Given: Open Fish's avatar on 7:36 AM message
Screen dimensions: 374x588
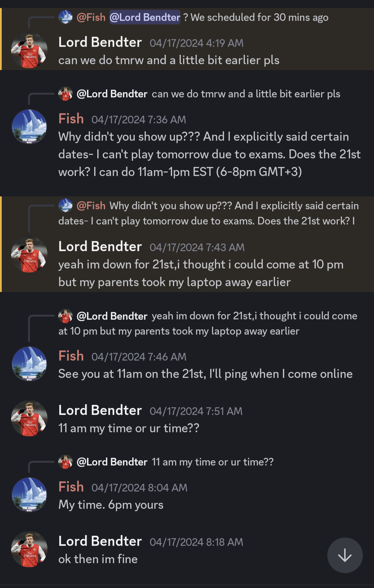Looking at the screenshot, I should pyautogui.click(x=29, y=127).
